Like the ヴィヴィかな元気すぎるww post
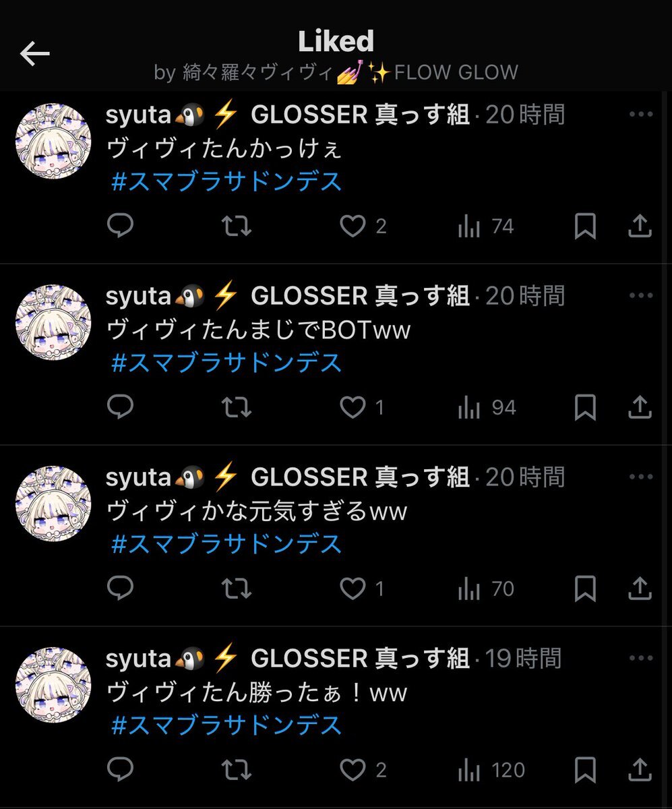672x809 pixels. click(352, 589)
